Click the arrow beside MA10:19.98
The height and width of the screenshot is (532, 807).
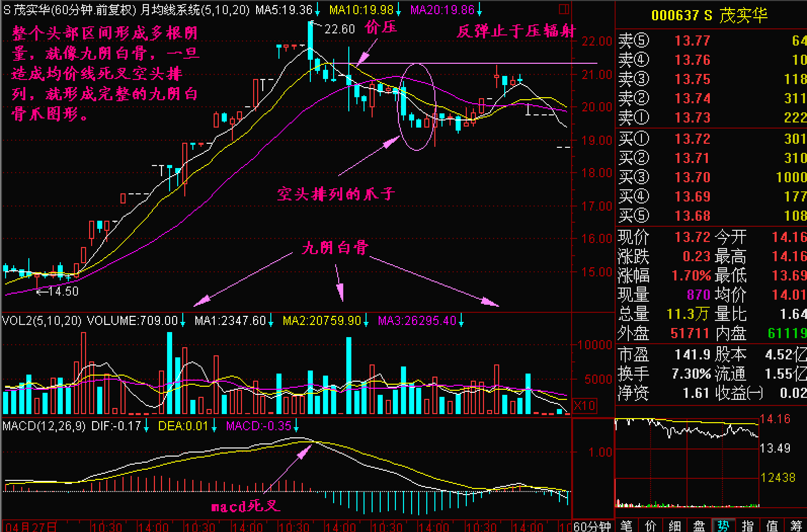pyautogui.click(x=398, y=10)
